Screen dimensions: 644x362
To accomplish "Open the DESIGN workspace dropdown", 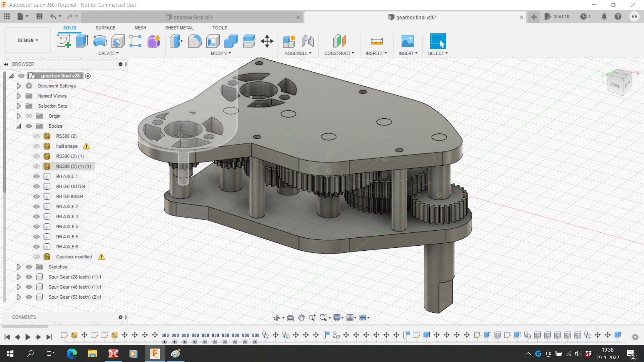I will pos(28,40).
